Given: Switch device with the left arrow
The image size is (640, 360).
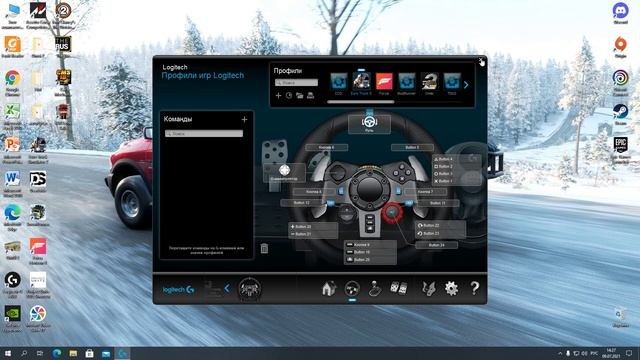Looking at the screenshot, I should tap(227, 289).
